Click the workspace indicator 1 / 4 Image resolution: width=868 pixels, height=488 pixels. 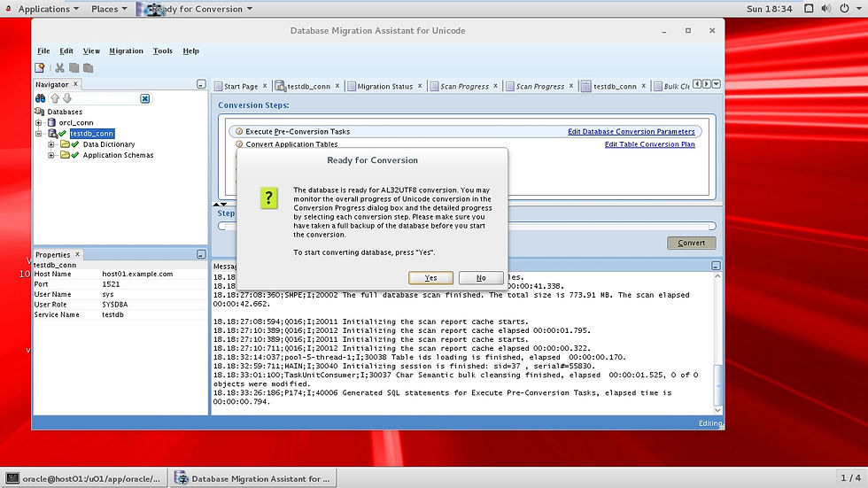click(x=850, y=477)
